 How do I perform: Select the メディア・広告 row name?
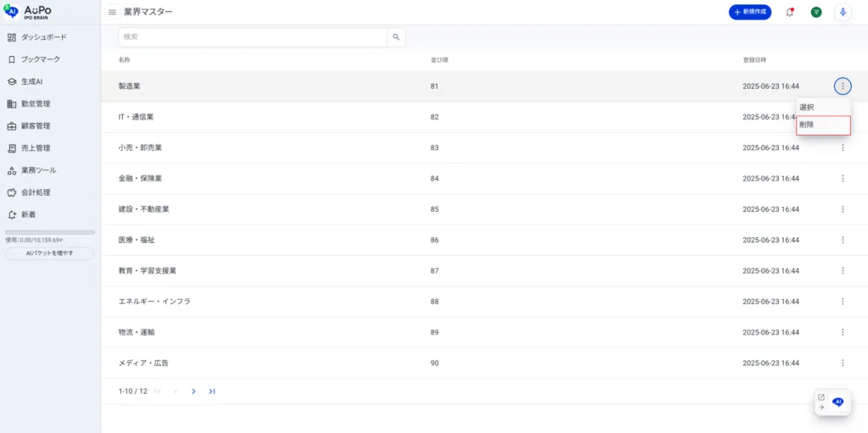tap(143, 364)
